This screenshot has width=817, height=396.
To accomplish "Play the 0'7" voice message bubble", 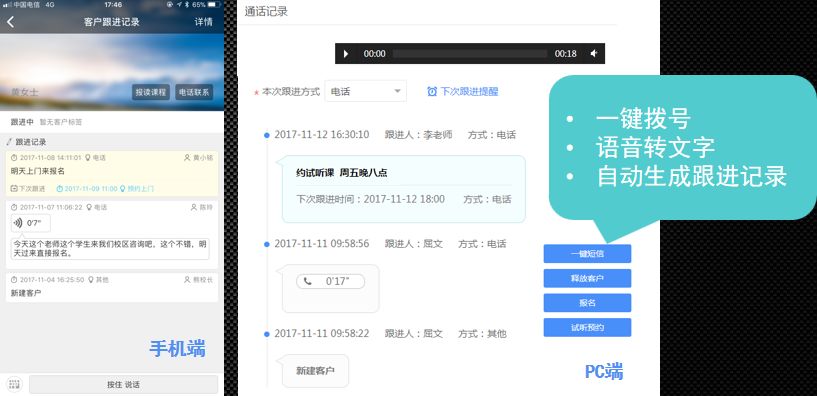I will click(31, 223).
